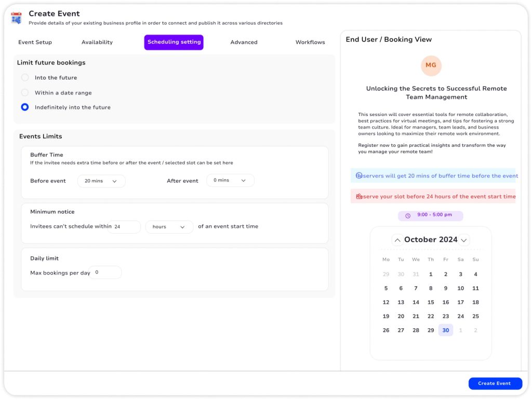Click the Daily limit label
532x400 pixels.
point(44,259)
